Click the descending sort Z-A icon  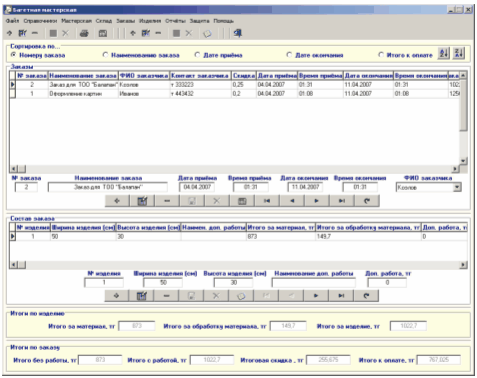pos(459,53)
